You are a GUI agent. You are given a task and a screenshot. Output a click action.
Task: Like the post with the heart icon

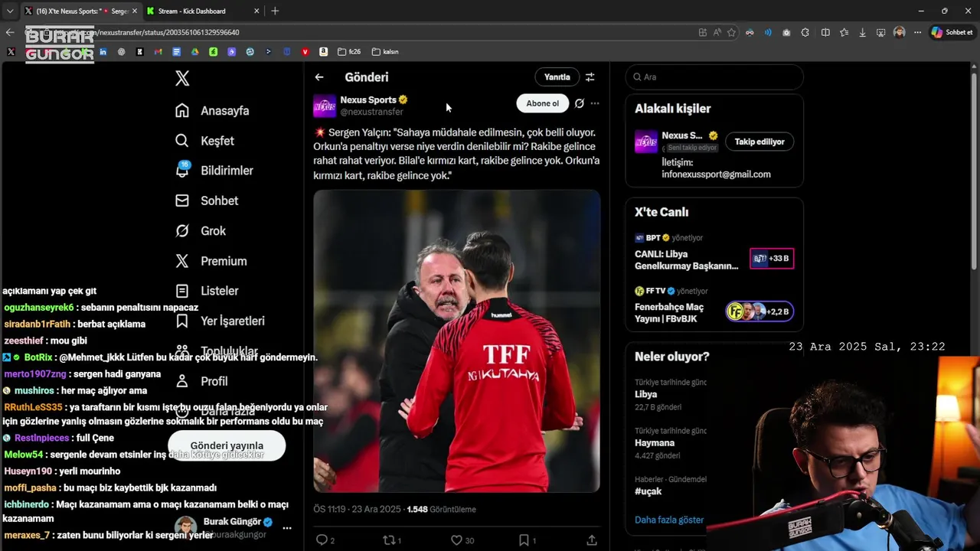(456, 540)
